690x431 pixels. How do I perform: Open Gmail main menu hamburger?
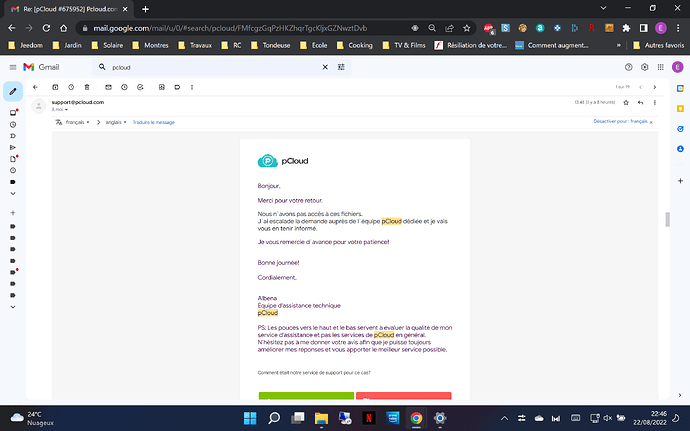click(x=13, y=67)
